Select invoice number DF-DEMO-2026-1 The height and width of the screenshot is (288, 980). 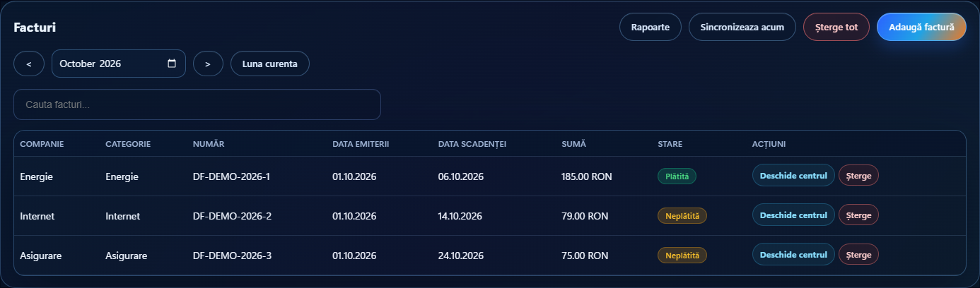click(232, 176)
